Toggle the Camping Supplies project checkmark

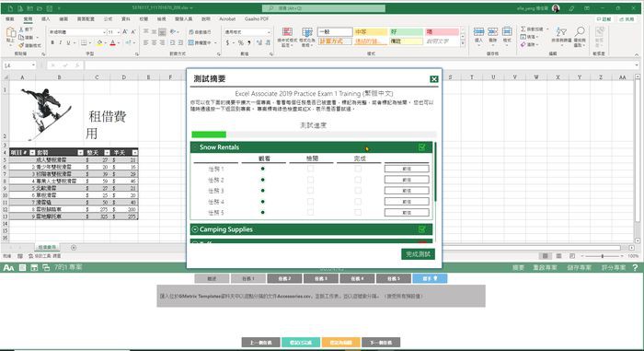421,229
